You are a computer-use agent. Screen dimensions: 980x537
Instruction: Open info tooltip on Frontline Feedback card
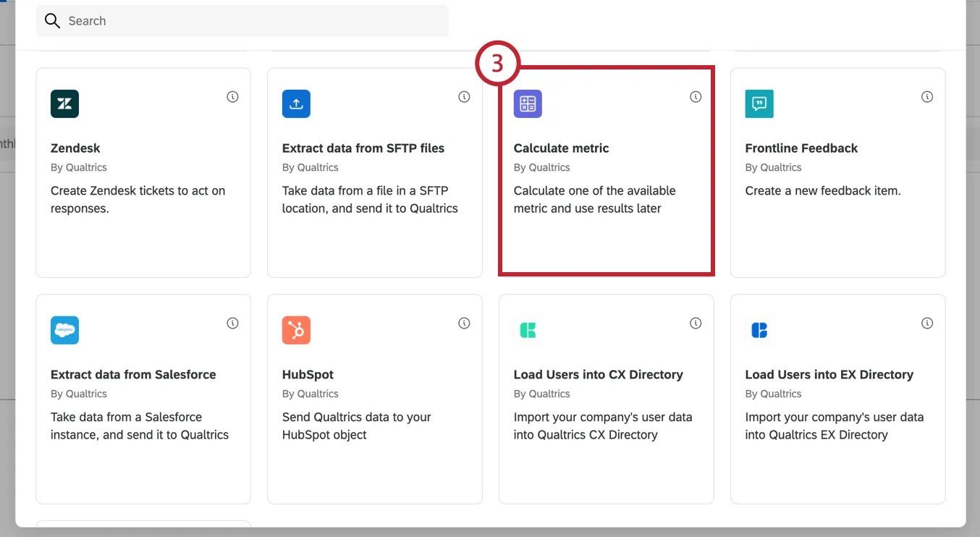pyautogui.click(x=927, y=96)
